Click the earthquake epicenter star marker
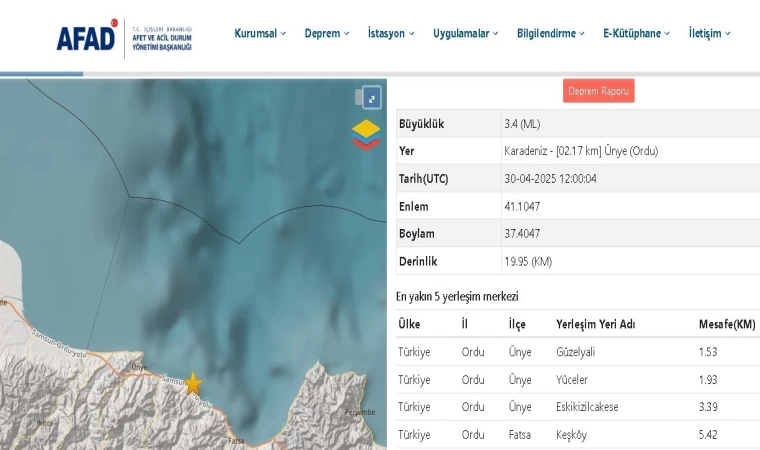The image size is (760, 450). click(x=193, y=384)
